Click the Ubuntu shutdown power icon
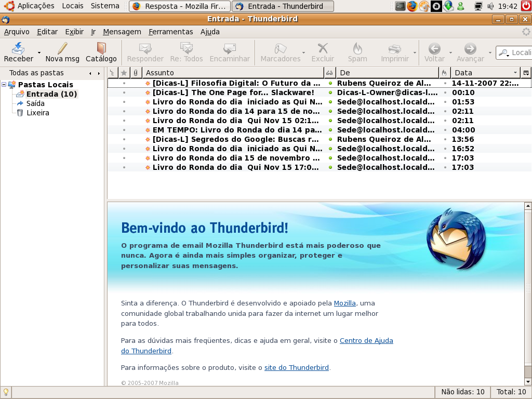532x399 pixels. 526,6
